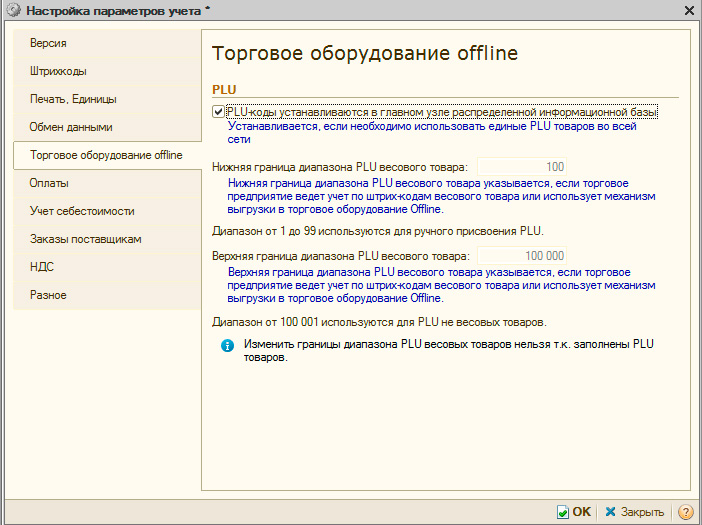The image size is (702, 525).
Task: Click the Закрыть button
Action: point(634,511)
